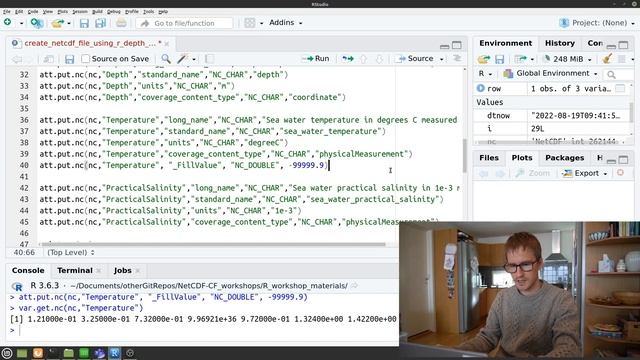The image size is (640, 360).
Task: Click Load workspace folder icon in Environment
Action: coord(484,59)
